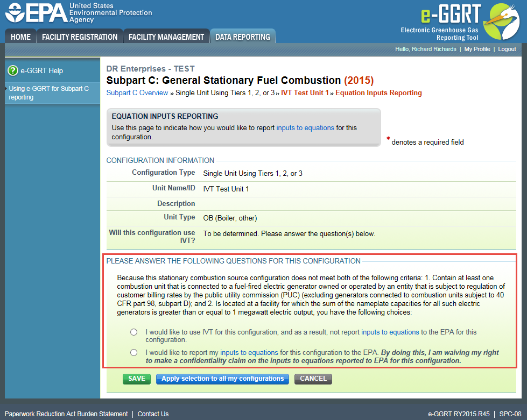The height and width of the screenshot is (420, 527).
Task: Open 'inputs to equations' link in the IVT option
Action: [390, 332]
